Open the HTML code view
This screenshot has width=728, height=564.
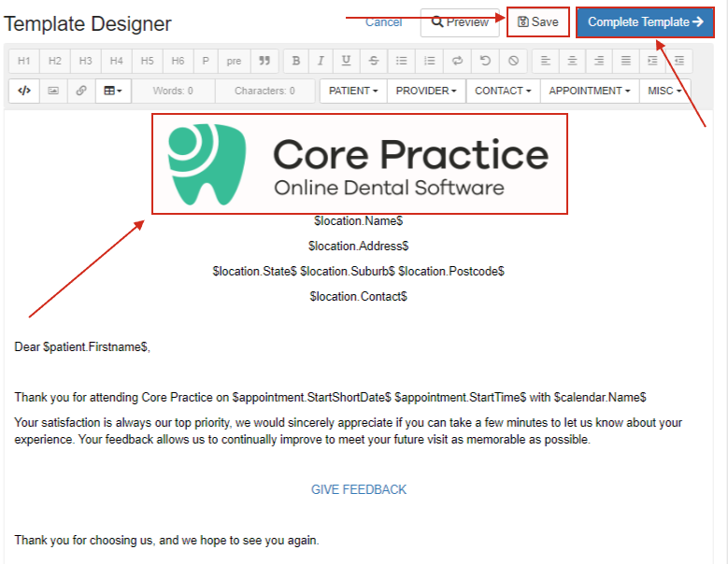[x=24, y=91]
